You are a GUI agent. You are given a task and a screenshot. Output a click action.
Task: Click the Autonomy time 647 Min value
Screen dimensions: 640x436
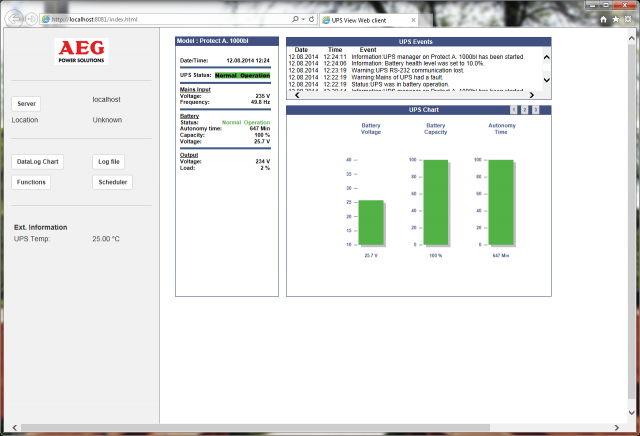coord(260,129)
